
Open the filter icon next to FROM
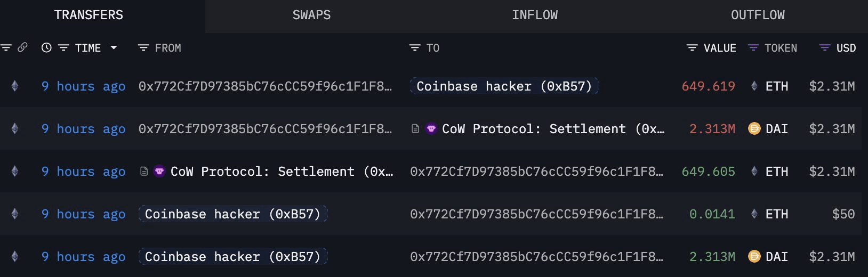(143, 48)
